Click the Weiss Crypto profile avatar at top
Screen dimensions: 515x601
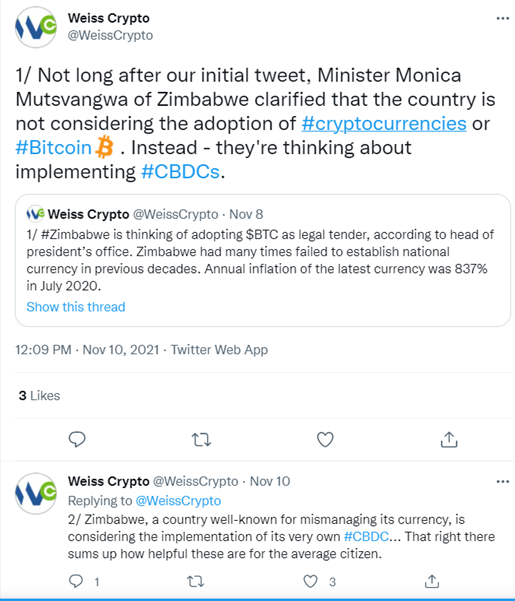pos(36,27)
